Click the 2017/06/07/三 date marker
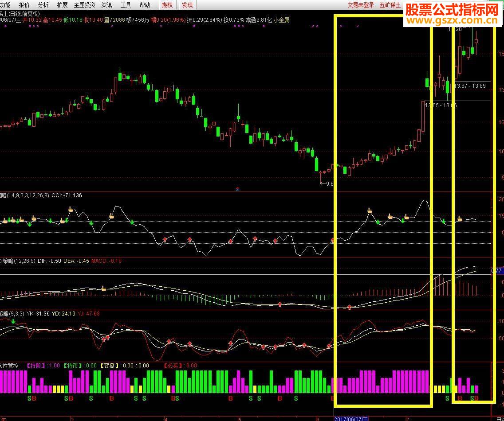The height and width of the screenshot is (421, 504). pos(351,419)
